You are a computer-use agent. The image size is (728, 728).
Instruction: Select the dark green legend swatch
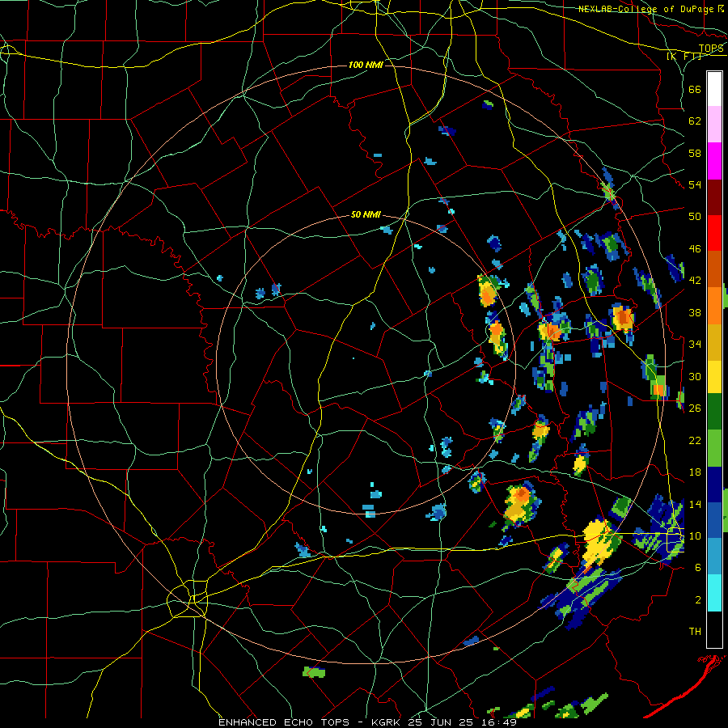click(714, 412)
